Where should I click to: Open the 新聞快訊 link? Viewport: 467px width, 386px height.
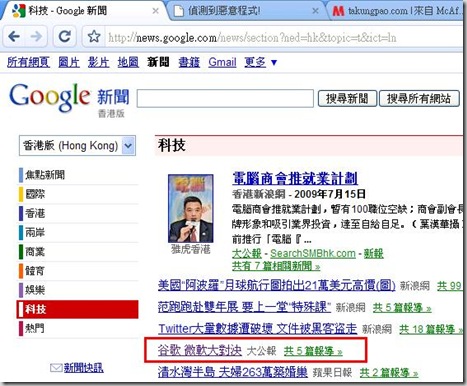point(84,368)
